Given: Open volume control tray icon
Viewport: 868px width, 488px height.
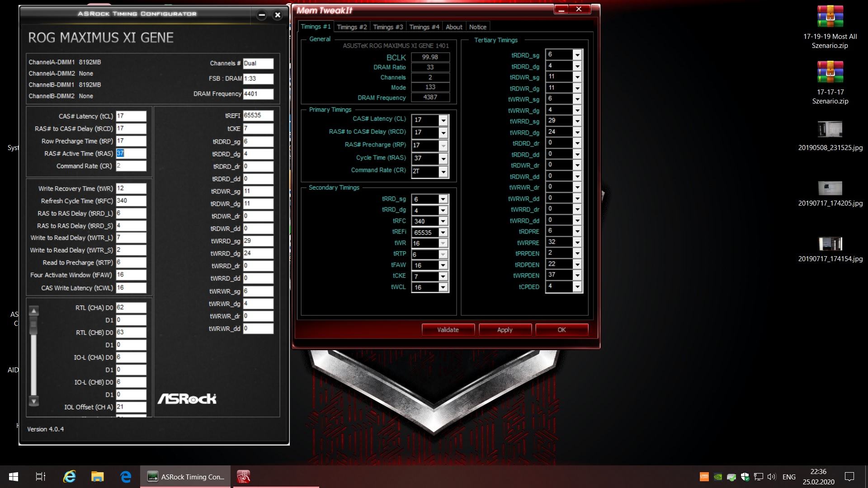Looking at the screenshot, I should tap(772, 477).
